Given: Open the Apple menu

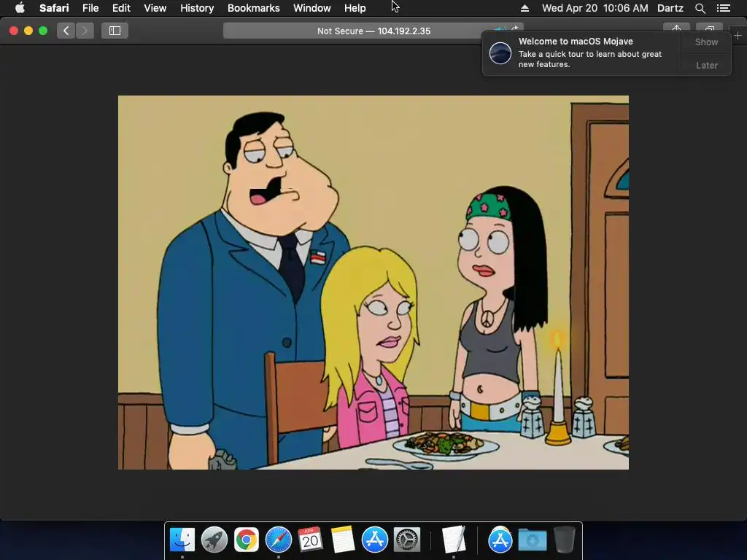Looking at the screenshot, I should click(20, 8).
